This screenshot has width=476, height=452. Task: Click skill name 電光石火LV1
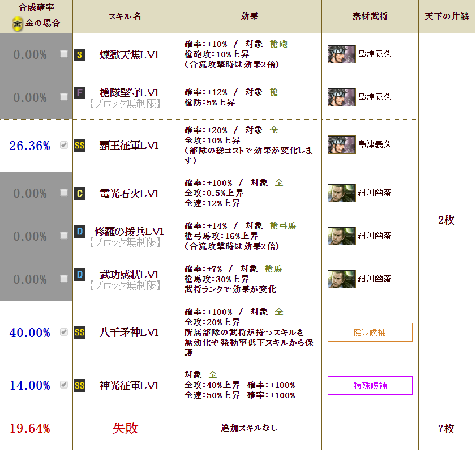(x=129, y=194)
